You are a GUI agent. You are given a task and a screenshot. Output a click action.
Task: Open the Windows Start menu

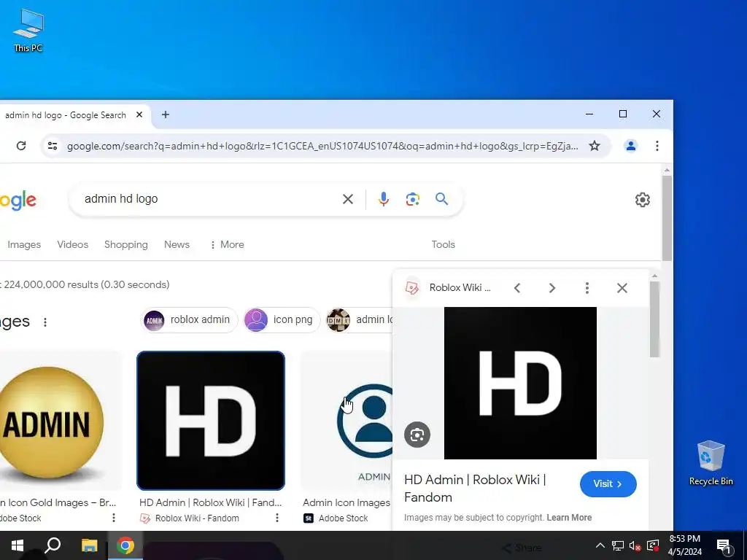pyautogui.click(x=18, y=545)
